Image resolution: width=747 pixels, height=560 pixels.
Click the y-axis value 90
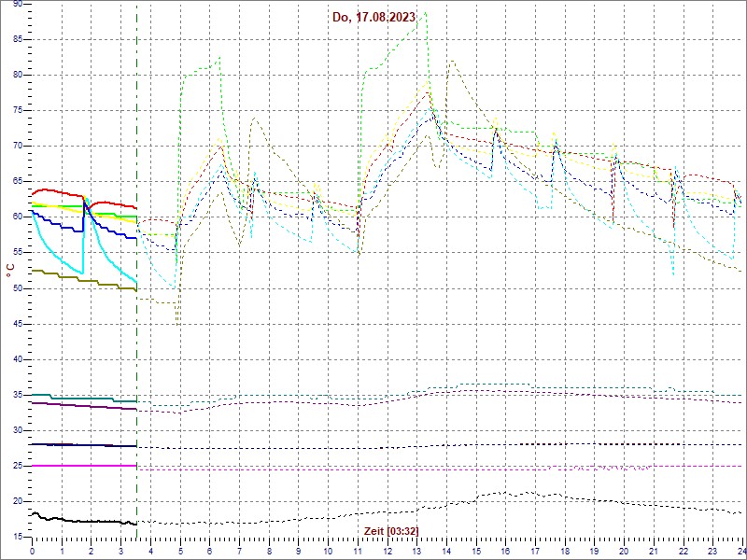click(x=17, y=5)
